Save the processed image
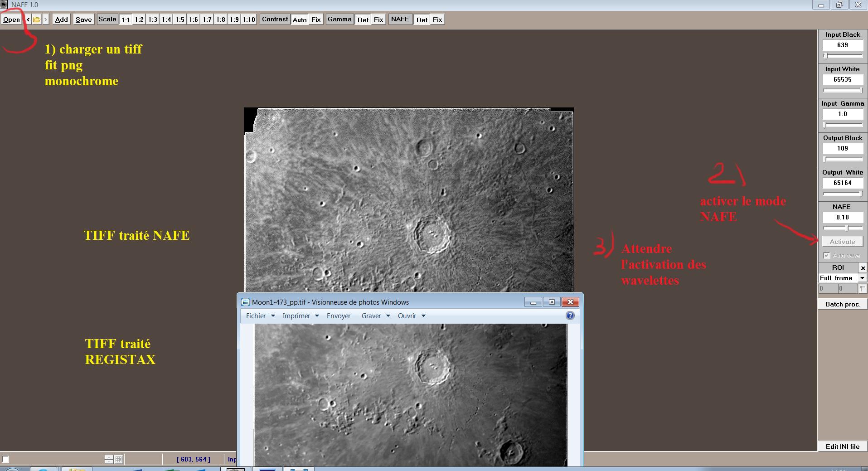Viewport: 868px width, 471px height. tap(84, 19)
